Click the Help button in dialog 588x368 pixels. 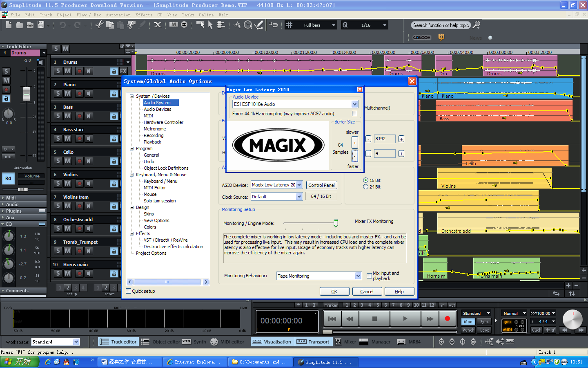(399, 292)
